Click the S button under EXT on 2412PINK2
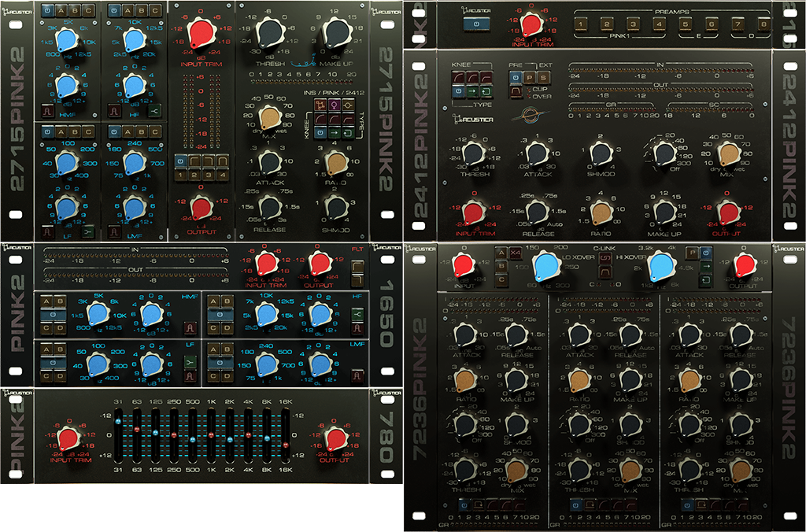This screenshot has height=532, width=806. click(x=543, y=77)
